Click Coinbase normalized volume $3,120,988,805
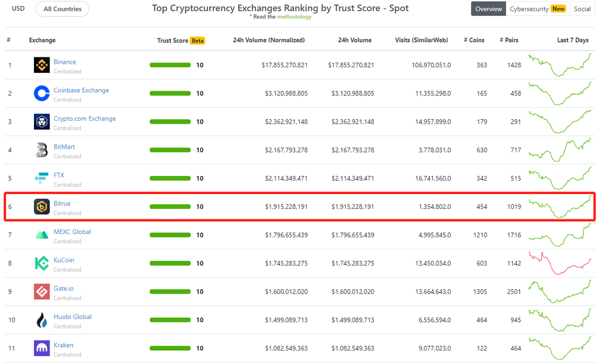The height and width of the screenshot is (364, 599). click(287, 94)
